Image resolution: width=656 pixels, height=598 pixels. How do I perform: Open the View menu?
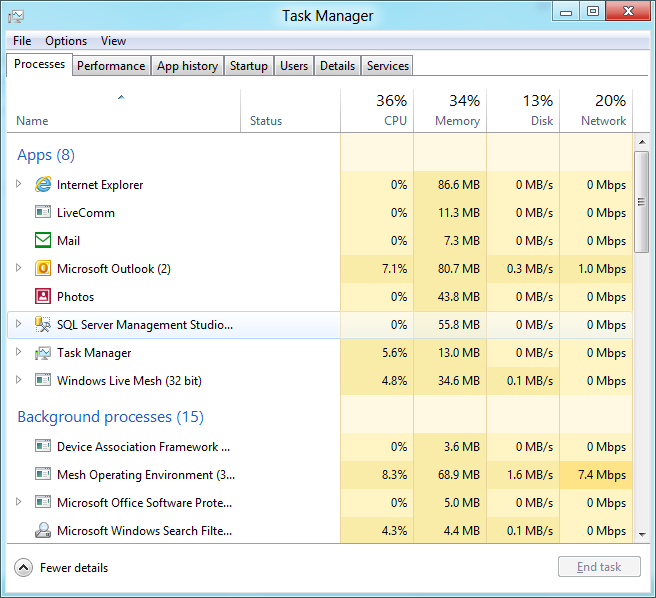coord(113,41)
